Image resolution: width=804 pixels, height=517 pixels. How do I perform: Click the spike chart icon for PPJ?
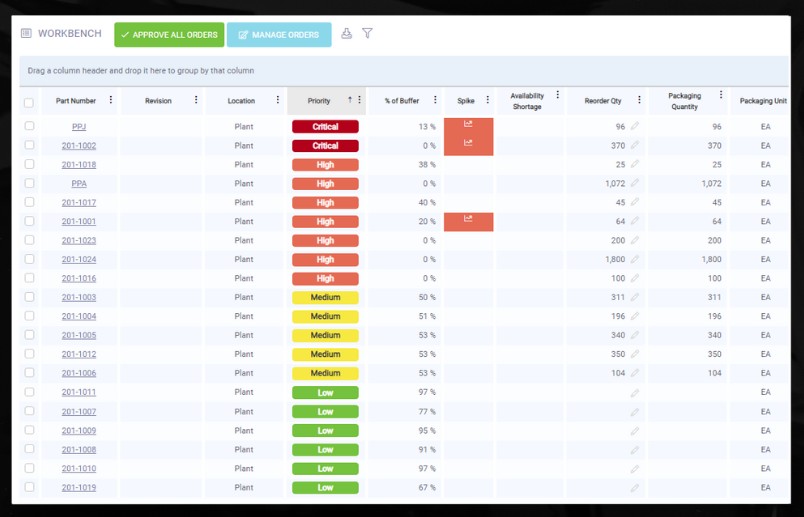click(468, 125)
